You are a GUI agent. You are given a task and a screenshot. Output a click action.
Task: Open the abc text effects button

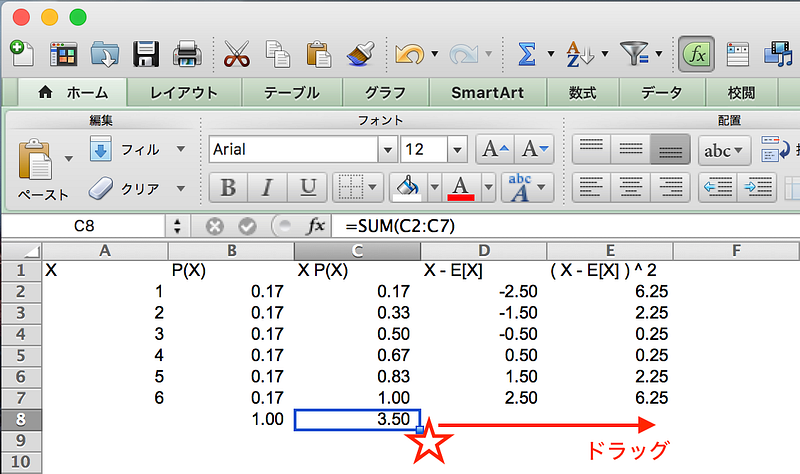pyautogui.click(x=519, y=188)
